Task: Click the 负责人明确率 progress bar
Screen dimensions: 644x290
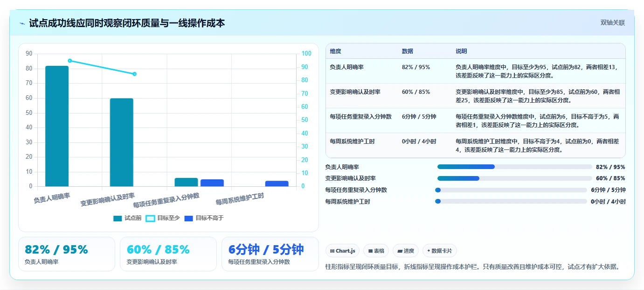Action: (x=514, y=167)
